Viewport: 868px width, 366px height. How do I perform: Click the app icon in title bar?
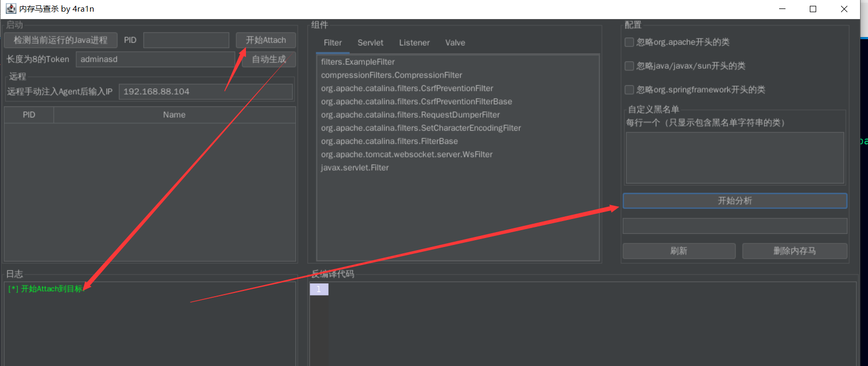pyautogui.click(x=11, y=8)
